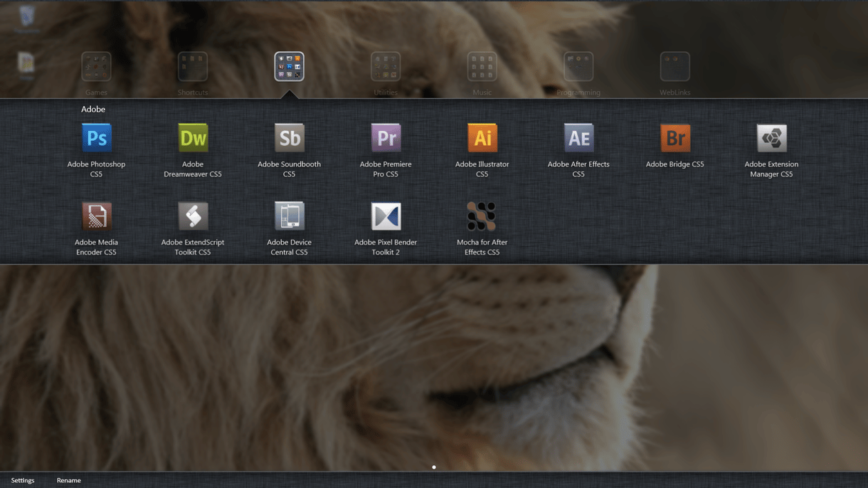Viewport: 868px width, 488px height.
Task: Expand the Programming folder
Action: pos(578,66)
